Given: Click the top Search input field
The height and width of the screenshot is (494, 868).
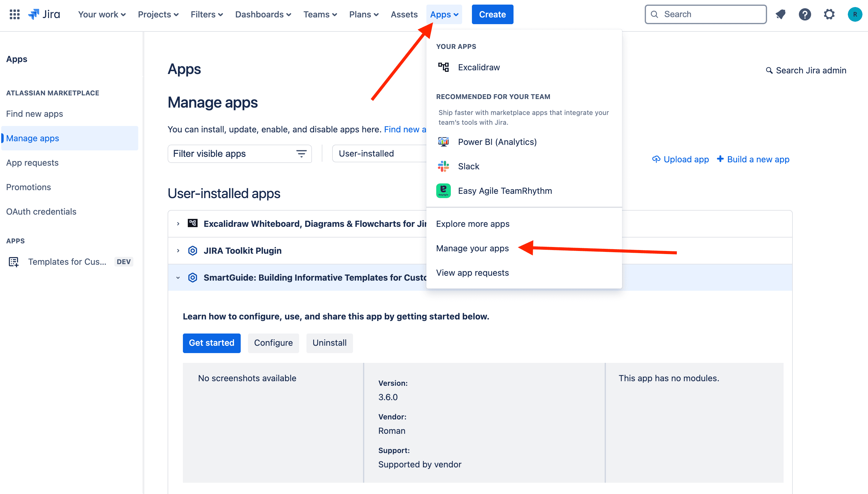Looking at the screenshot, I should tap(705, 14).
